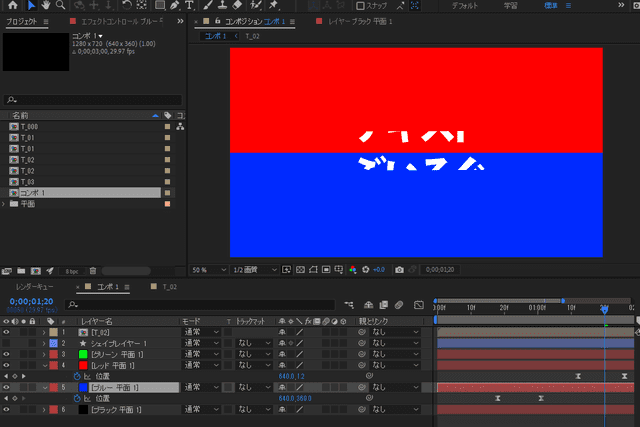
Task: Click the 8 bpc color depth button
Action: click(72, 271)
